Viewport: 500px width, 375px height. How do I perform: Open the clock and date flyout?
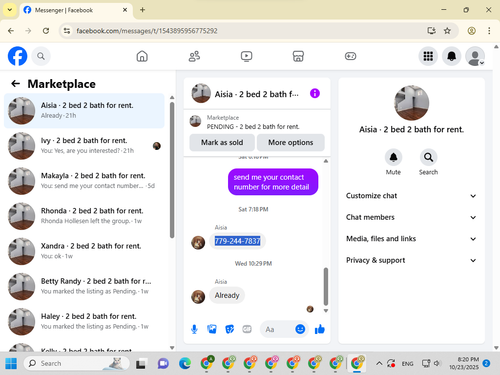(x=464, y=363)
